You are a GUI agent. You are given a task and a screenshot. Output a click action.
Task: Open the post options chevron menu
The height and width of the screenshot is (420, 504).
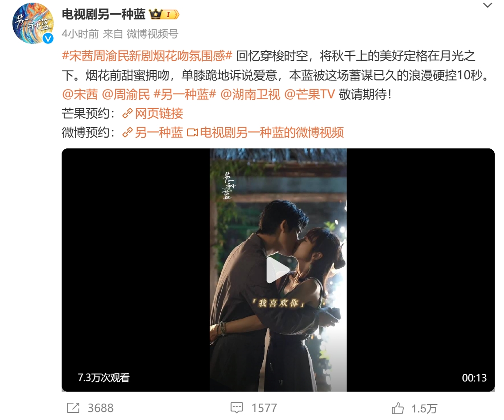point(488,5)
